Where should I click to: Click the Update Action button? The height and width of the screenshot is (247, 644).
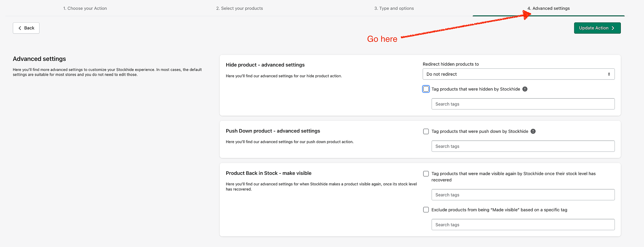pos(597,28)
